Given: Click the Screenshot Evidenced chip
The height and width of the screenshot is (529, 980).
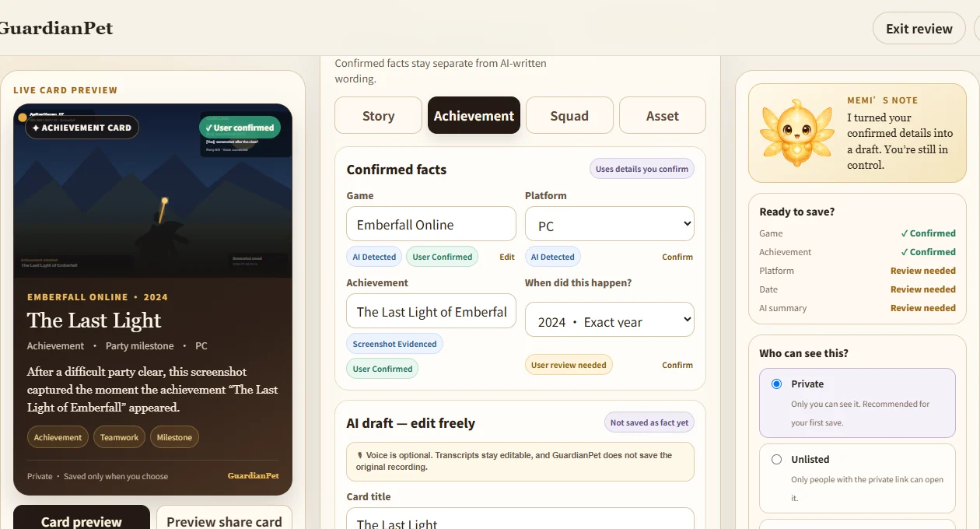Looking at the screenshot, I should point(394,344).
